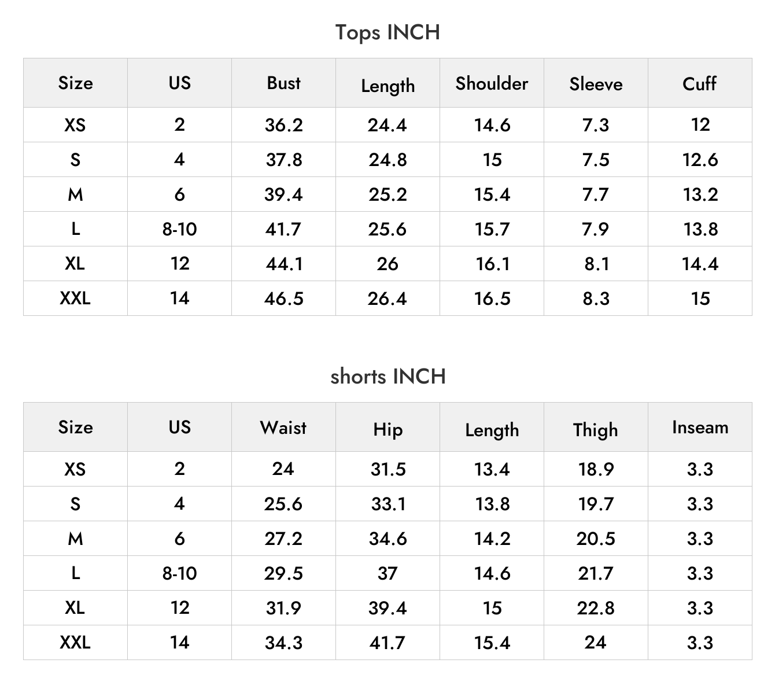Select the Cuff column header
775x700 pixels.
[x=700, y=83]
